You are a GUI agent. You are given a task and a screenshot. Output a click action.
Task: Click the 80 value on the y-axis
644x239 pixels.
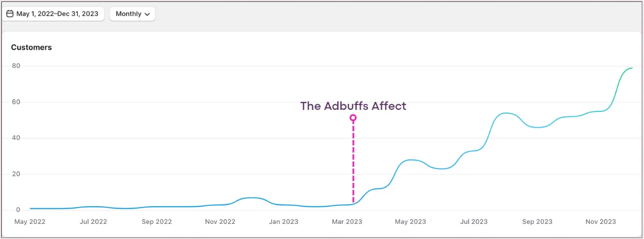16,66
